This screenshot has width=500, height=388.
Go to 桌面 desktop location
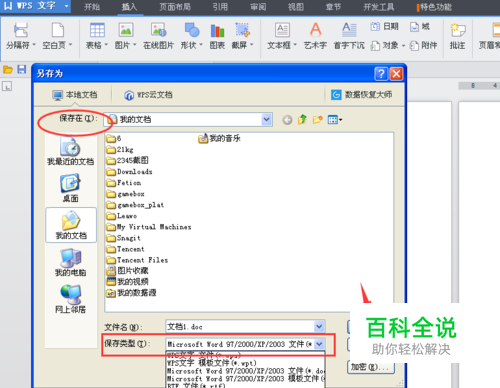pos(70,188)
